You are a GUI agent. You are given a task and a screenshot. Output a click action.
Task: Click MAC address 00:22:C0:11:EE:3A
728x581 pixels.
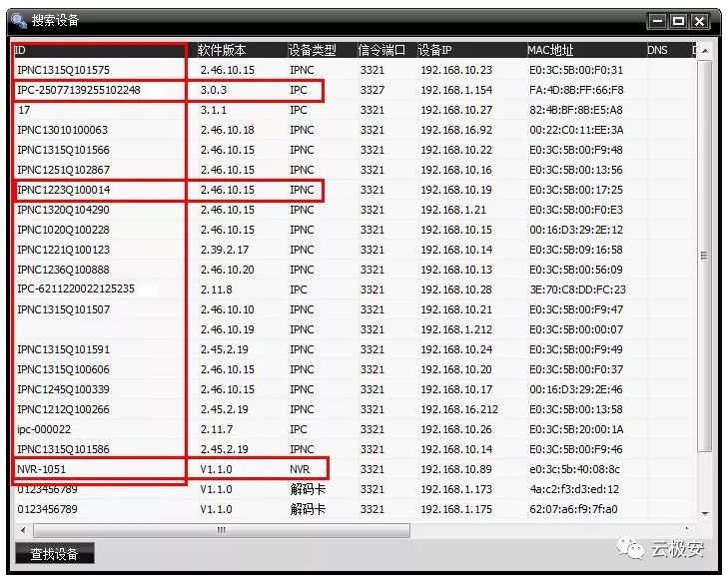coord(576,130)
